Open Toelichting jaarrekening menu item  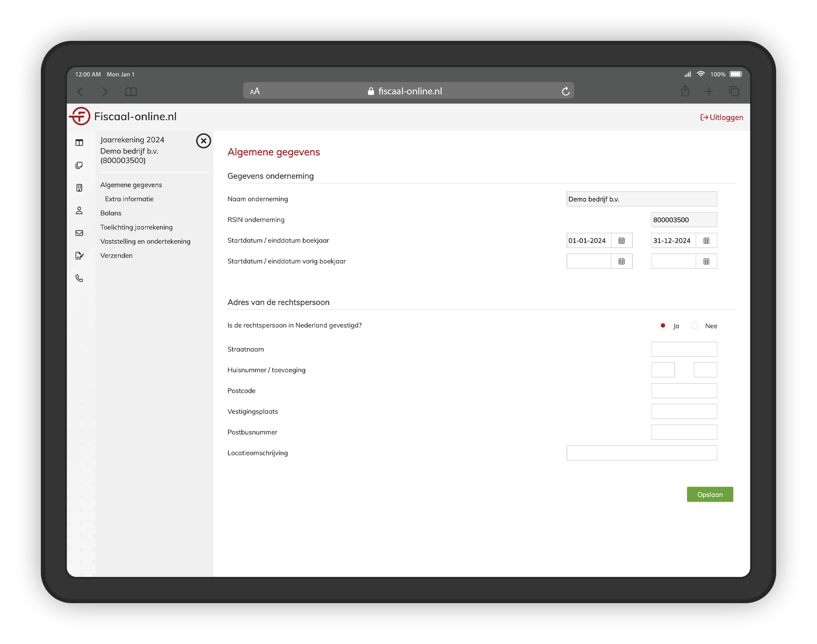[136, 227]
